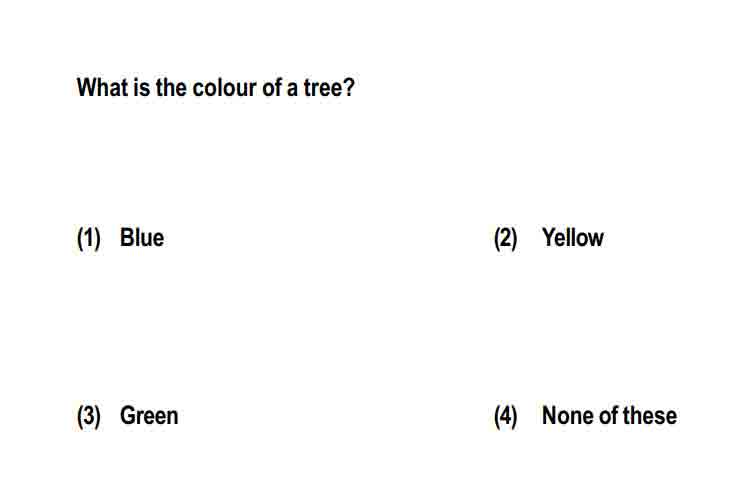Click the question mark ending the question
Viewport: 750px width, 500px height.
point(349,88)
